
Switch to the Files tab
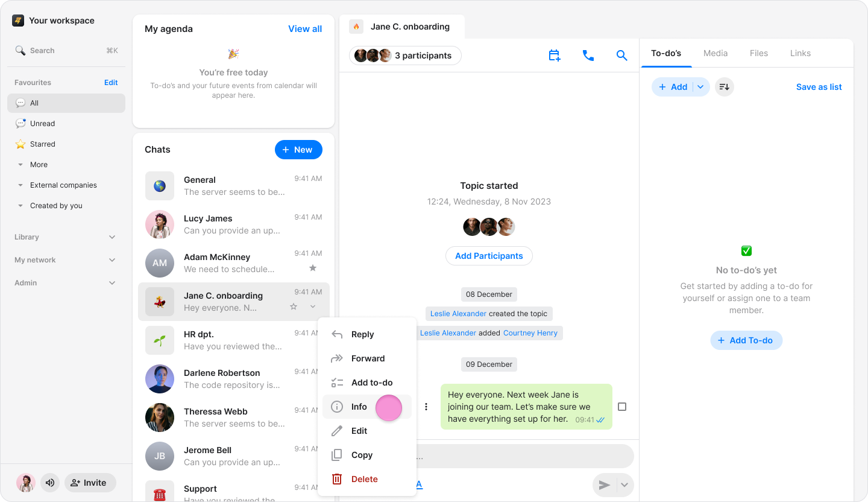[759, 53]
